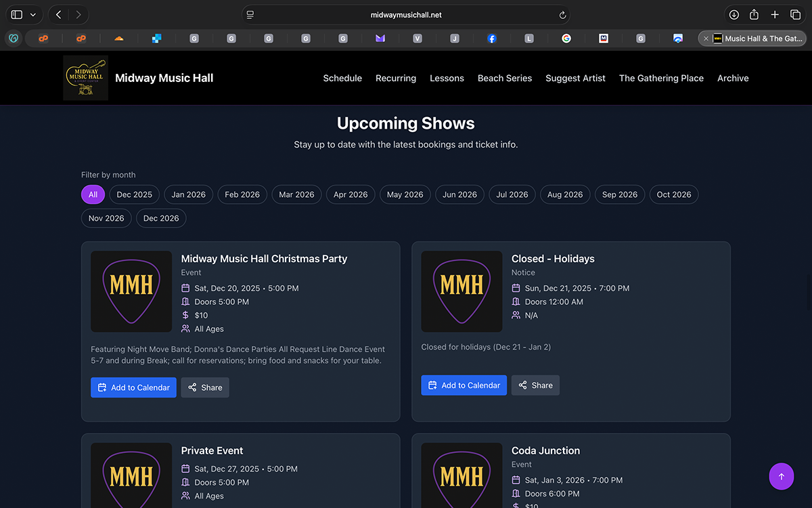812x508 pixels.
Task: Open the Suggest Artist nav link
Action: point(575,78)
